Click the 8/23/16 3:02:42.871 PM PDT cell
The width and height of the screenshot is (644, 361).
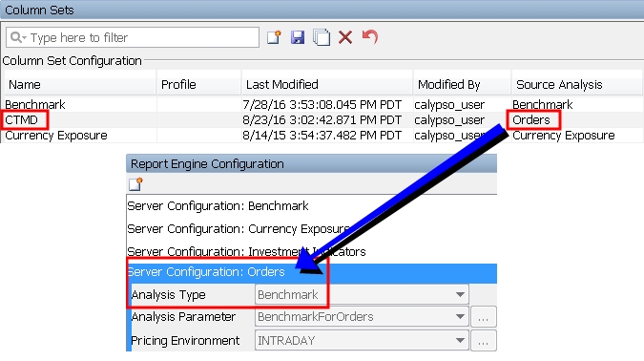322,119
